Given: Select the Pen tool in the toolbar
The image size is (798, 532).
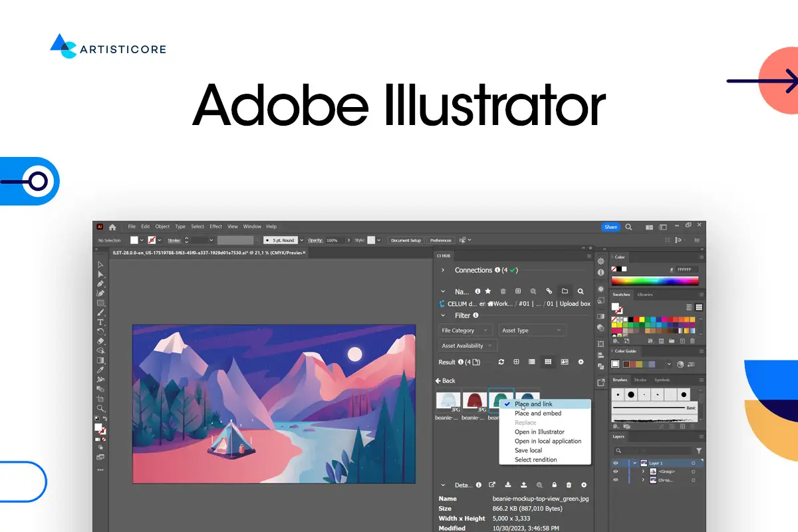Looking at the screenshot, I should coord(100,283).
